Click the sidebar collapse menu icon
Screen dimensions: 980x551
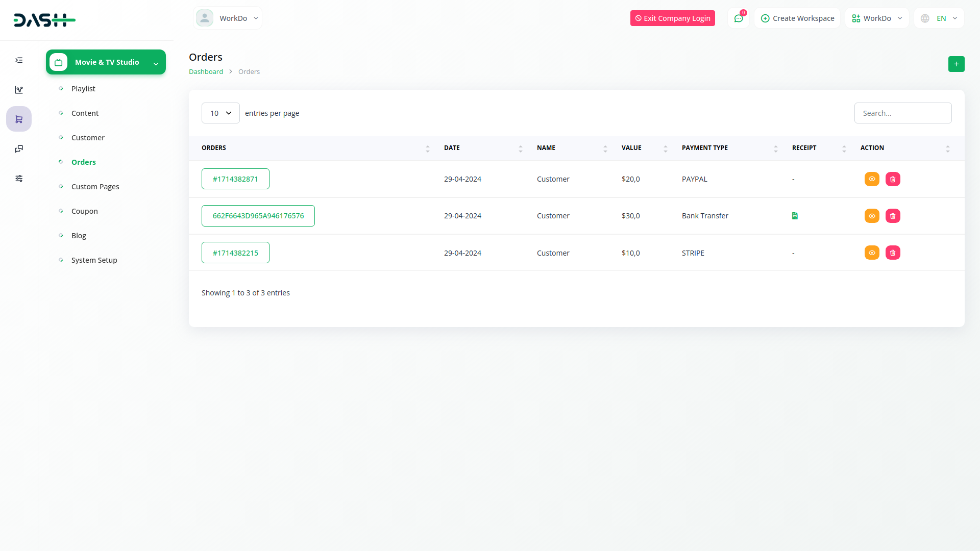click(x=19, y=60)
